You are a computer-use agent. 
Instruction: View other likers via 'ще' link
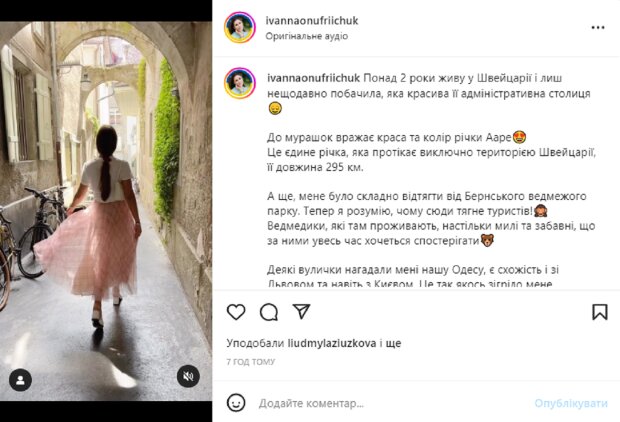pos(393,343)
